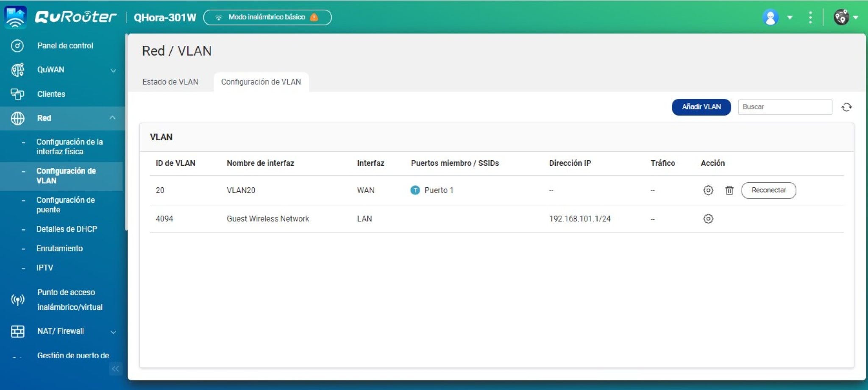
Task: Go to IPTV sidebar item
Action: [x=45, y=268]
